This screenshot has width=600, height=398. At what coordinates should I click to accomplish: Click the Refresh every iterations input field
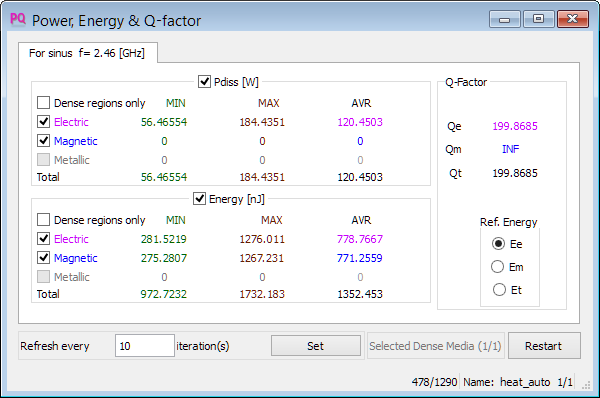(145, 346)
